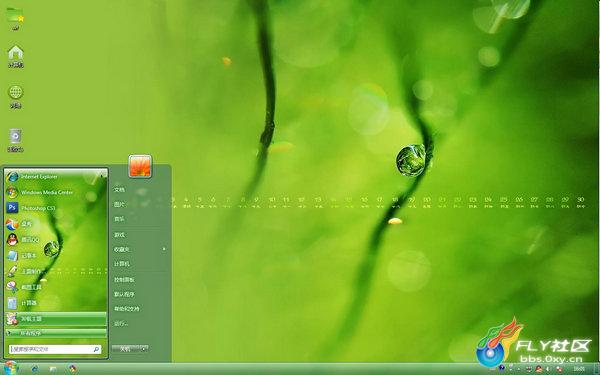Expand the shutdown options arrow beside the power button
Screen dimensions: 600x375
(144, 349)
